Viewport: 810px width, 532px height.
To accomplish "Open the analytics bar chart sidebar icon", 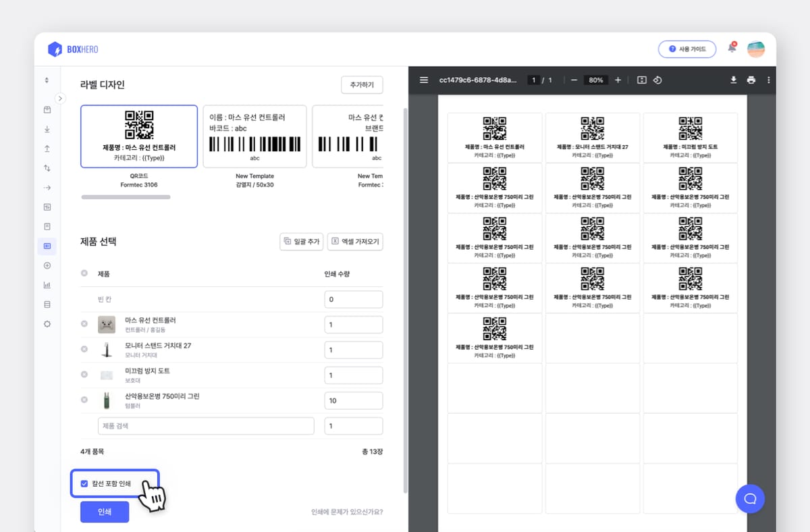I will point(47,285).
